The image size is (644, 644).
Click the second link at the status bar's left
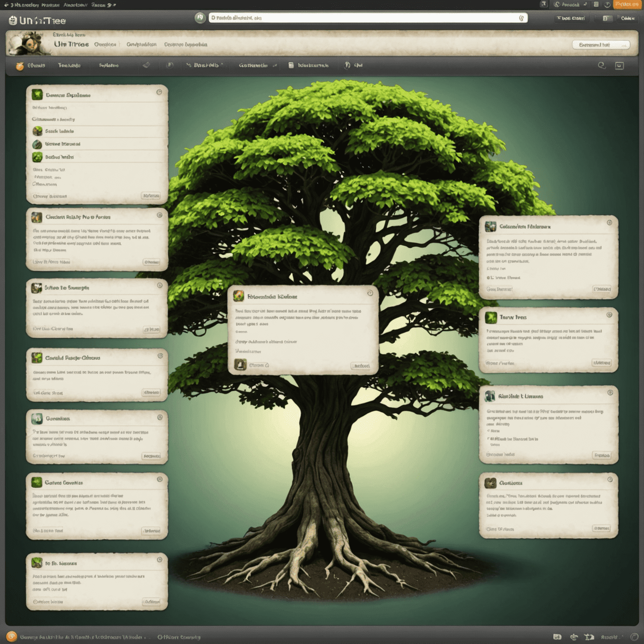coord(179,637)
